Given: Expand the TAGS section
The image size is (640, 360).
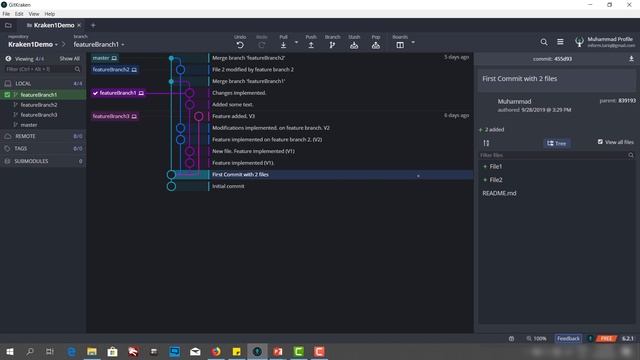Looking at the screenshot, I should click(43, 149).
